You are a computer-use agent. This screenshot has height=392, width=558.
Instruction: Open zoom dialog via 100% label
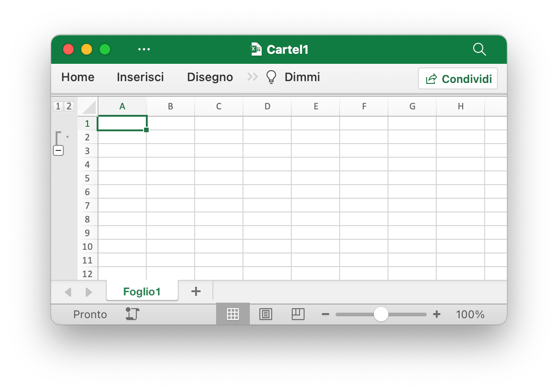point(470,315)
